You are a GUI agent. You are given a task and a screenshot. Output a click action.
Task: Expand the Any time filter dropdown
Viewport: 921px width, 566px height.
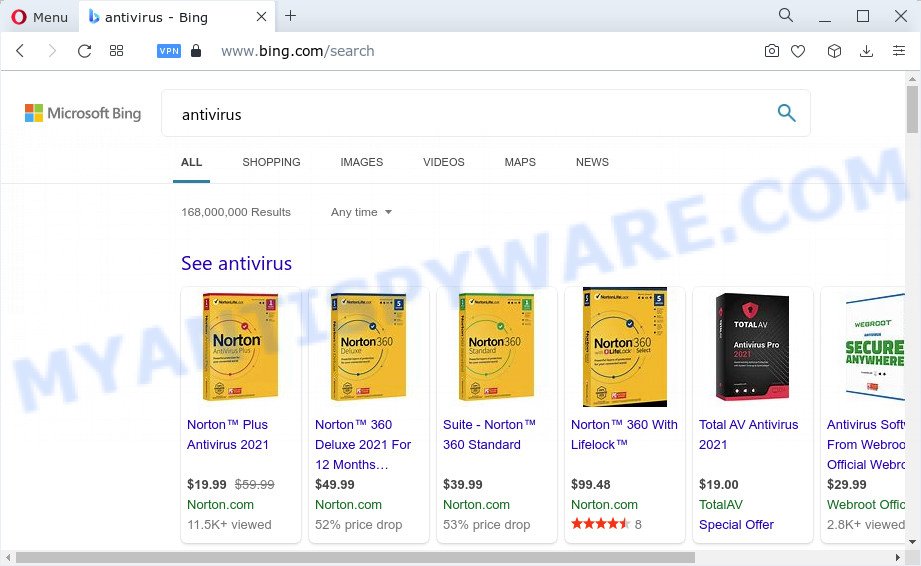pos(361,212)
